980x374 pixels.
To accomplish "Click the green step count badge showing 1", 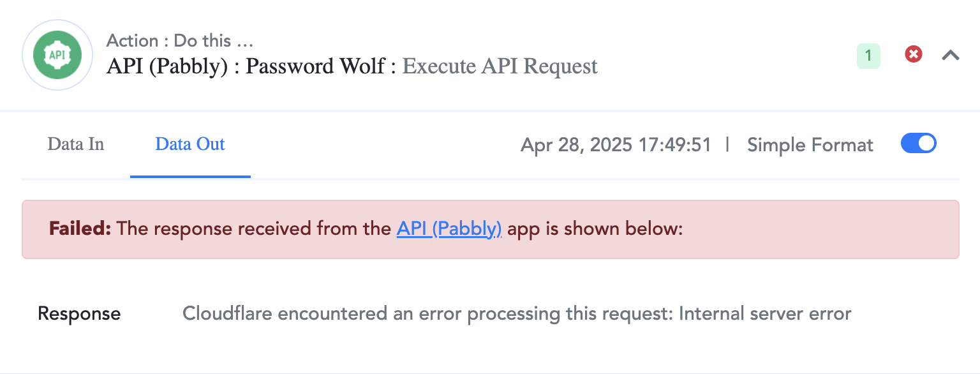I will point(868,56).
